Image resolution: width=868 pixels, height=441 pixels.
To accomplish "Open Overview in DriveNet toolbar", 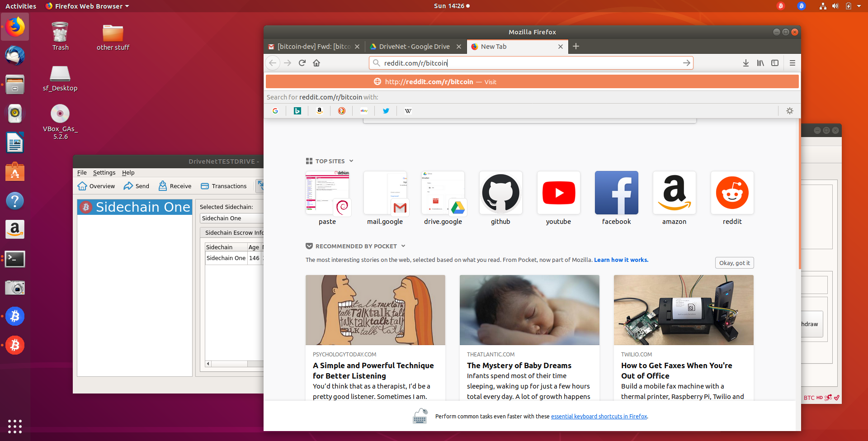I will [x=96, y=186].
